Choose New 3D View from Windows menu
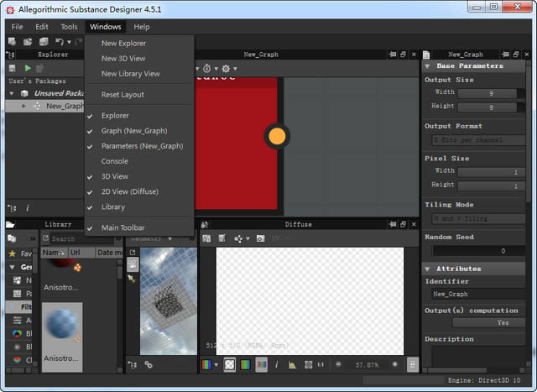The image size is (537, 392). [x=123, y=59]
